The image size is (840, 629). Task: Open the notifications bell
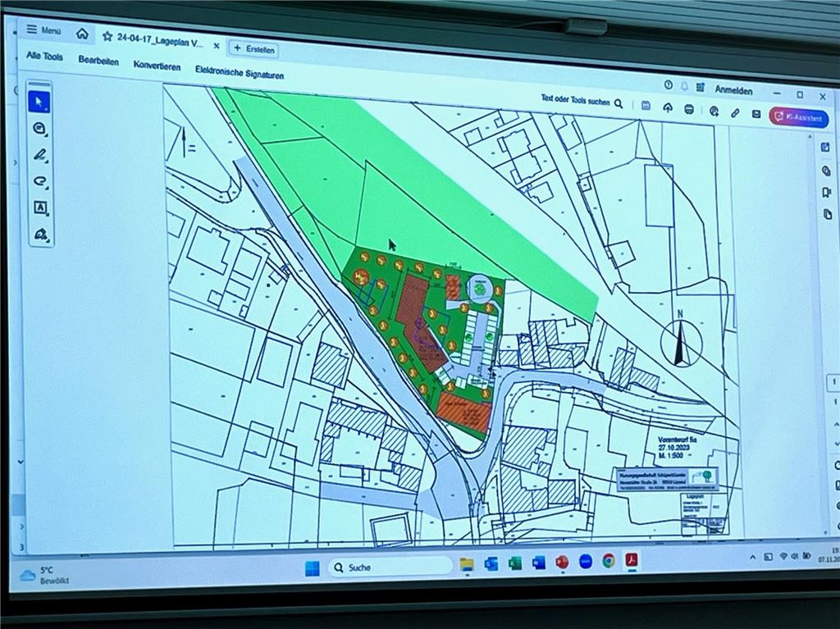(684, 86)
